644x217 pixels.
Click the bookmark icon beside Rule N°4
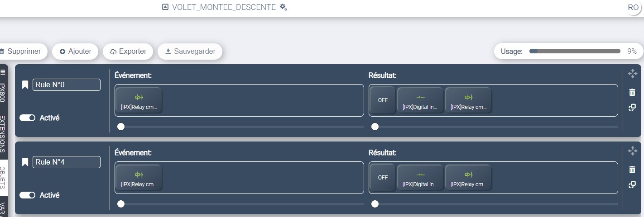pos(25,162)
